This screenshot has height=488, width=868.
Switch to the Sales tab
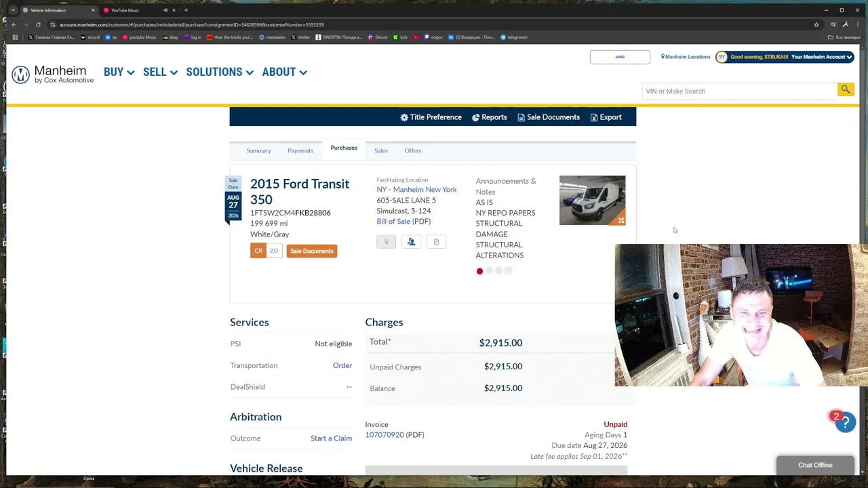pos(381,150)
